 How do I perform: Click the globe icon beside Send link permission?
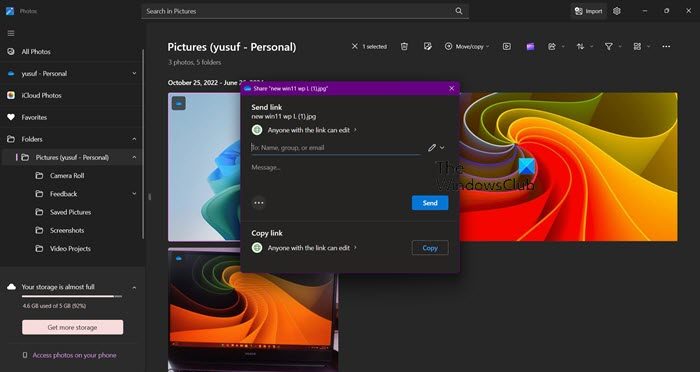pyautogui.click(x=257, y=130)
